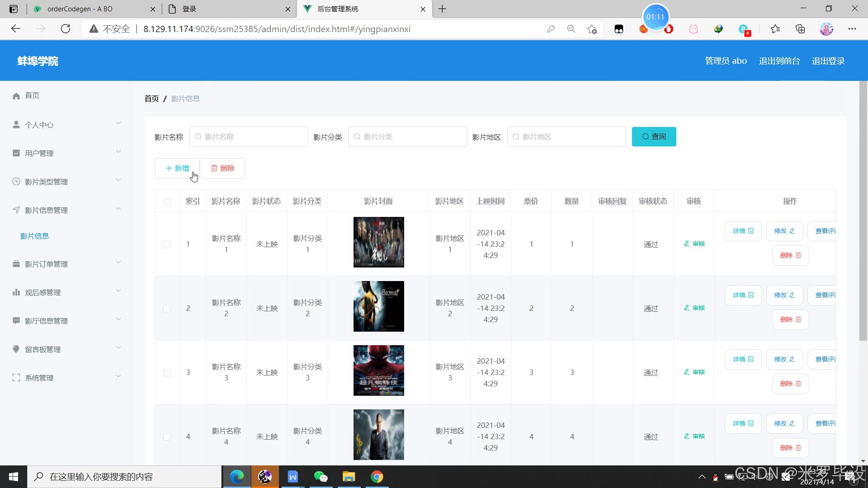Open the 影片信息 submenu item
868x488 pixels.
[x=34, y=236]
